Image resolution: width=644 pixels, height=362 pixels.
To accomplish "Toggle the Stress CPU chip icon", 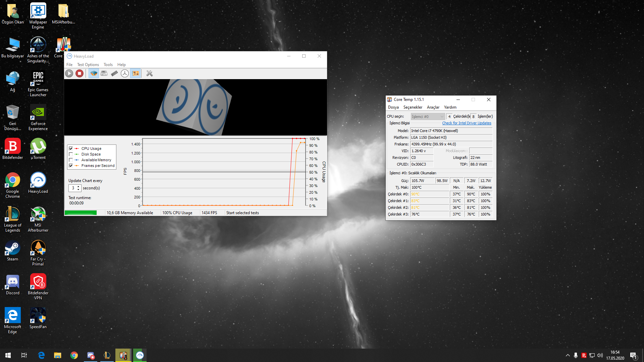I will (94, 73).
